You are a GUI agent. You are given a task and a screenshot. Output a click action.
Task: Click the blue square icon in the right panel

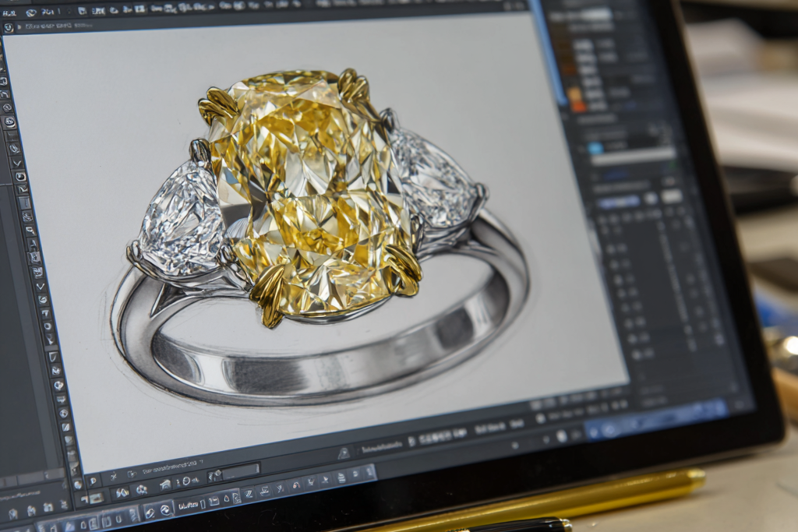[x=595, y=148]
